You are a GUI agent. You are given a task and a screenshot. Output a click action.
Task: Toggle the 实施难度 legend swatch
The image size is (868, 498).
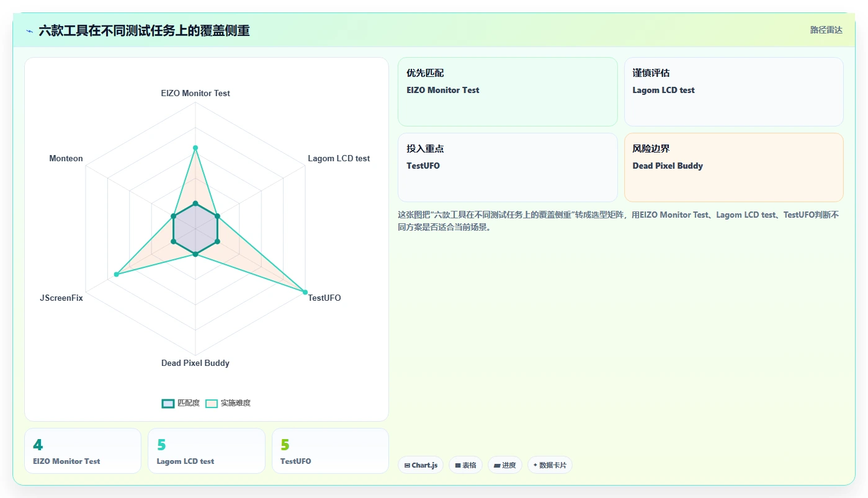point(212,403)
